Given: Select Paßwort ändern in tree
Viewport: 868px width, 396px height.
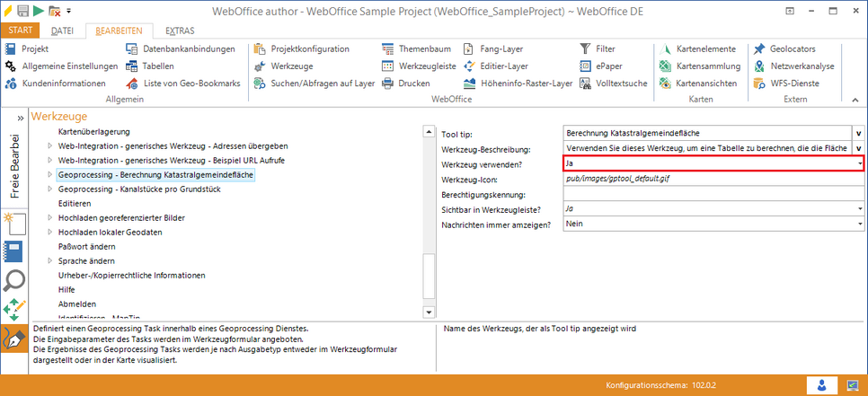Looking at the screenshot, I should pyautogui.click(x=87, y=247).
